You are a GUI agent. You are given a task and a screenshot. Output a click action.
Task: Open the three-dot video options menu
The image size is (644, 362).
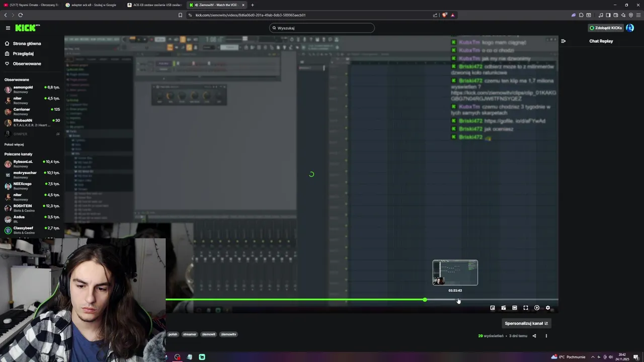pos(546,336)
